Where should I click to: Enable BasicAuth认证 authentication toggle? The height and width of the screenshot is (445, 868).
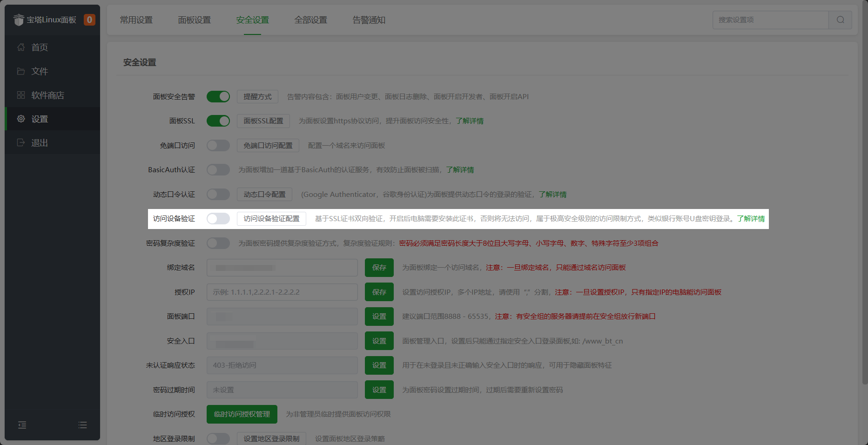tap(218, 169)
